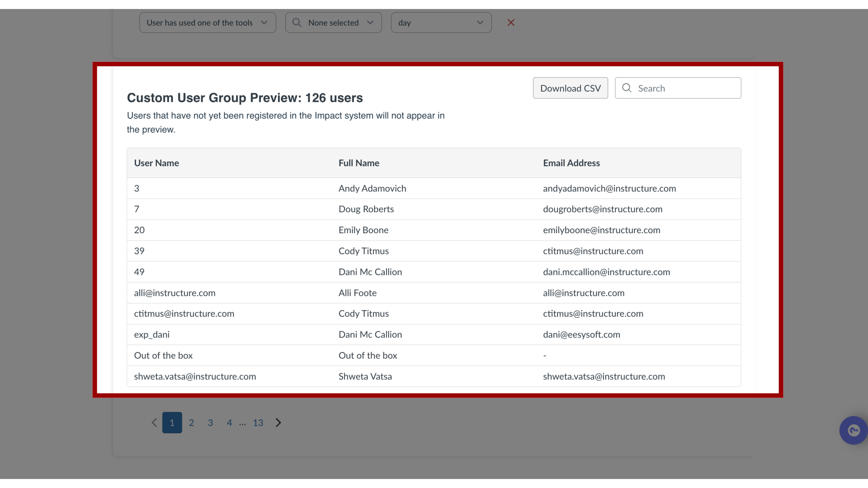This screenshot has height=488, width=868.
Task: Click into the Search field
Action: [x=678, y=88]
